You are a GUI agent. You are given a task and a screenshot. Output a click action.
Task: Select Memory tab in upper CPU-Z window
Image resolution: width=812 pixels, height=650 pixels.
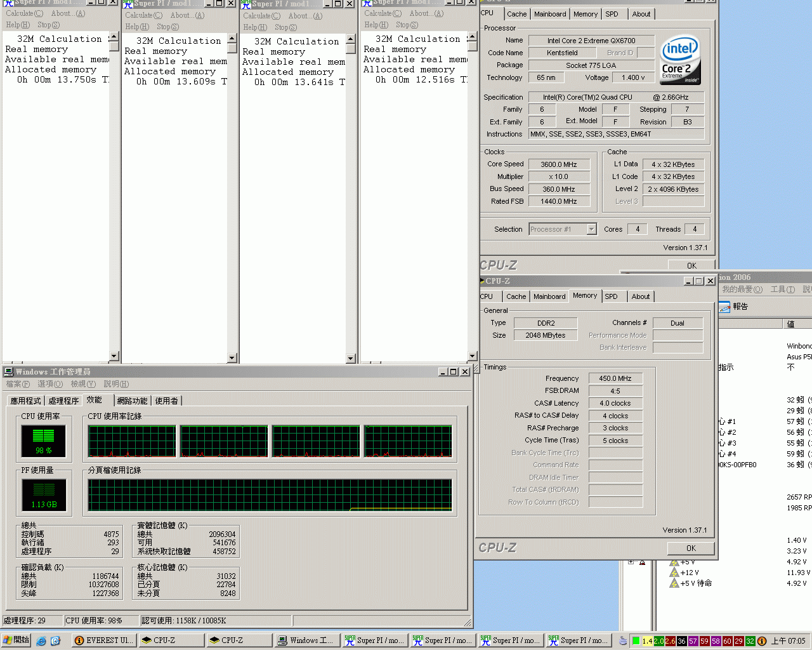[x=585, y=14]
